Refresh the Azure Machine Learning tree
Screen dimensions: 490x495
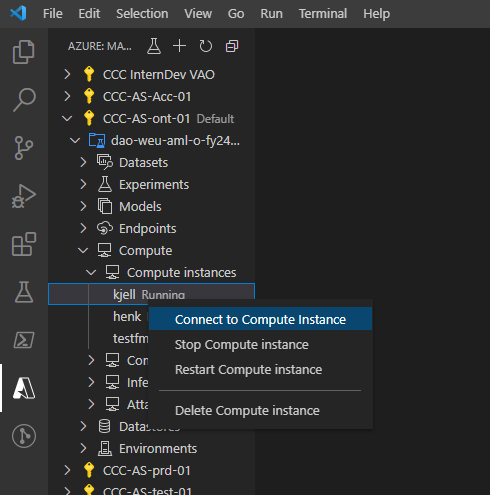205,46
